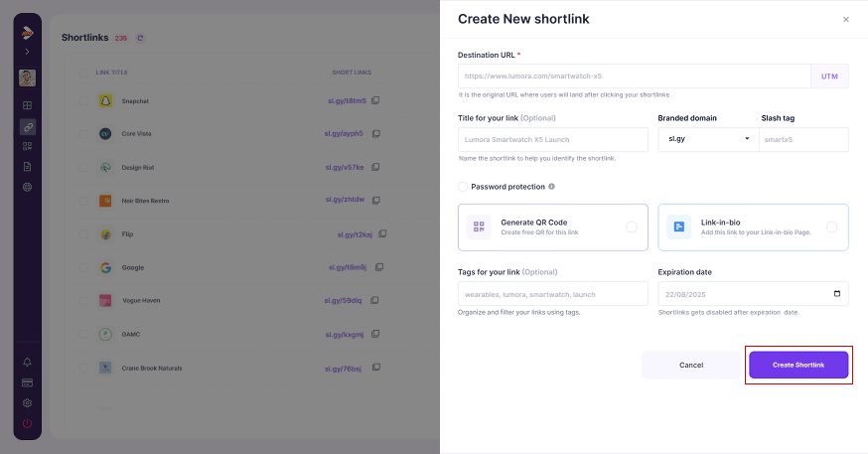Image resolution: width=868 pixels, height=454 pixels.
Task: Click the Link-in-bio page icon
Action: (678, 227)
